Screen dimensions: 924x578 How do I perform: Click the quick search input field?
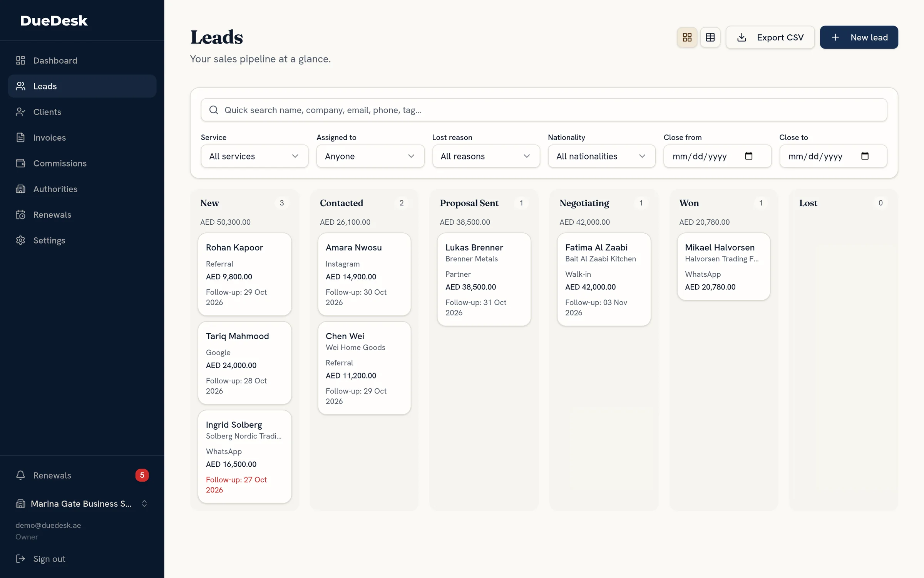[x=544, y=110]
